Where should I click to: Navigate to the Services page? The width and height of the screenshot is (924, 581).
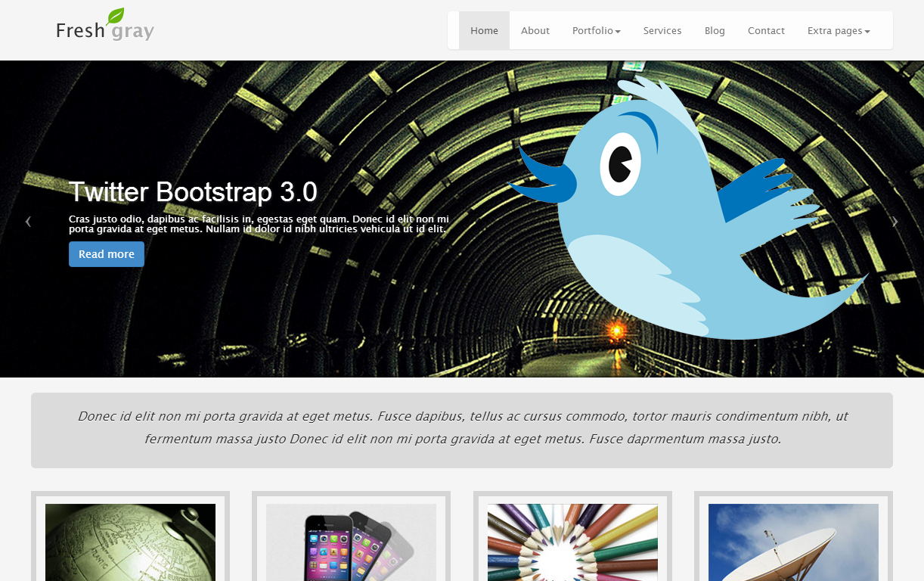662,30
